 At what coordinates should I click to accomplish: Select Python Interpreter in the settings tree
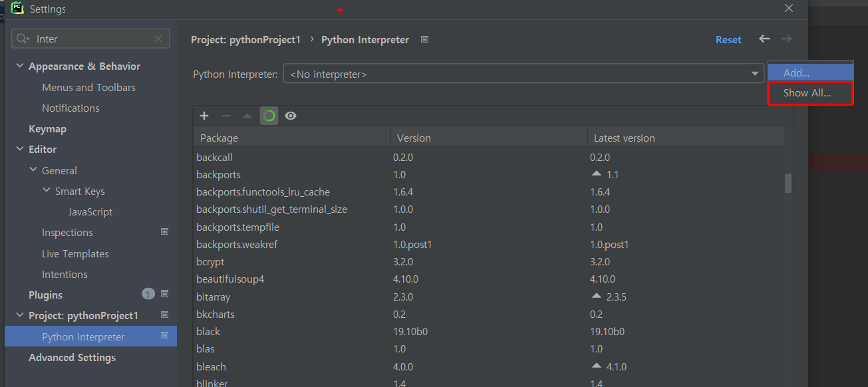90,336
